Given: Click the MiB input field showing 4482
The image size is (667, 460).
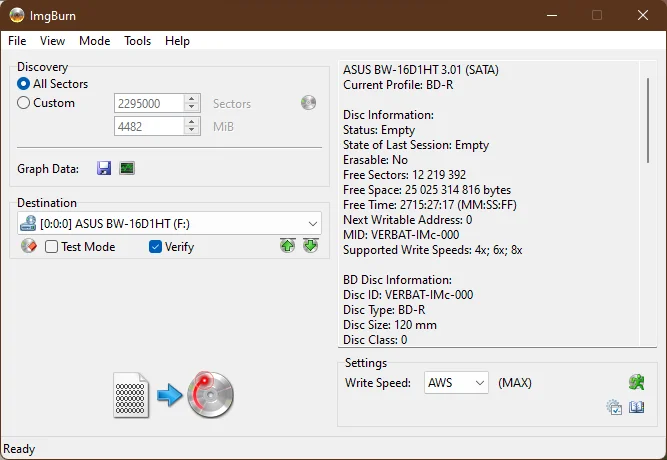Looking at the screenshot, I should (x=149, y=126).
